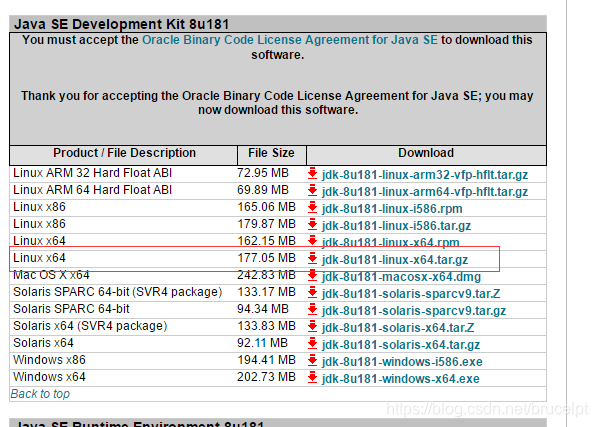Click the 69.89 MB file size
This screenshot has width=598, height=427.
pyautogui.click(x=263, y=190)
